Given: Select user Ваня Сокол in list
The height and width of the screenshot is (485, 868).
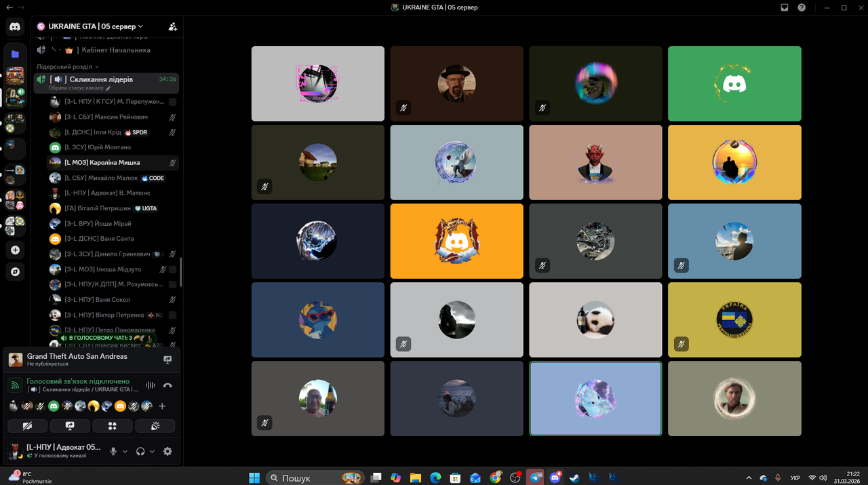Looking at the screenshot, I should (x=113, y=300).
